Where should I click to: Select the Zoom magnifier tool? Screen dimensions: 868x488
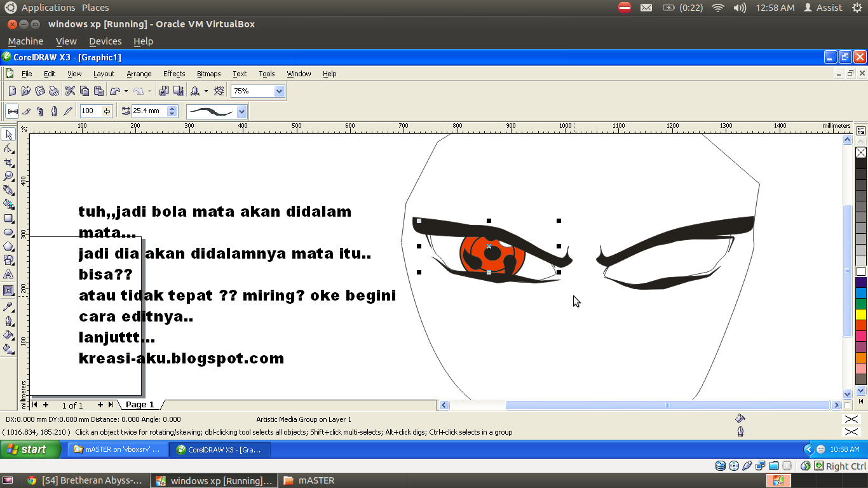click(8, 176)
